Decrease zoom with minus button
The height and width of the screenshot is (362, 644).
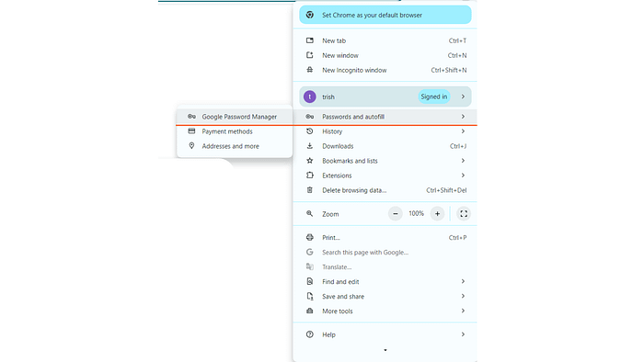[395, 213]
